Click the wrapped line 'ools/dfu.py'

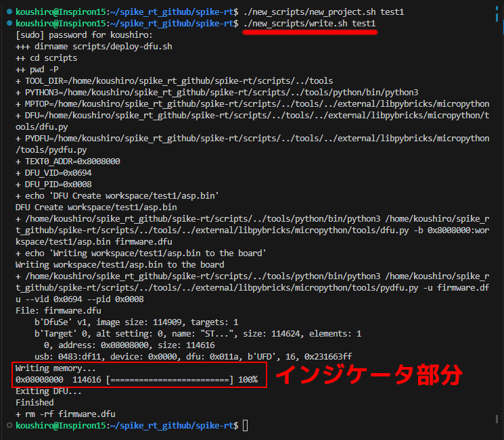pyautogui.click(x=42, y=127)
